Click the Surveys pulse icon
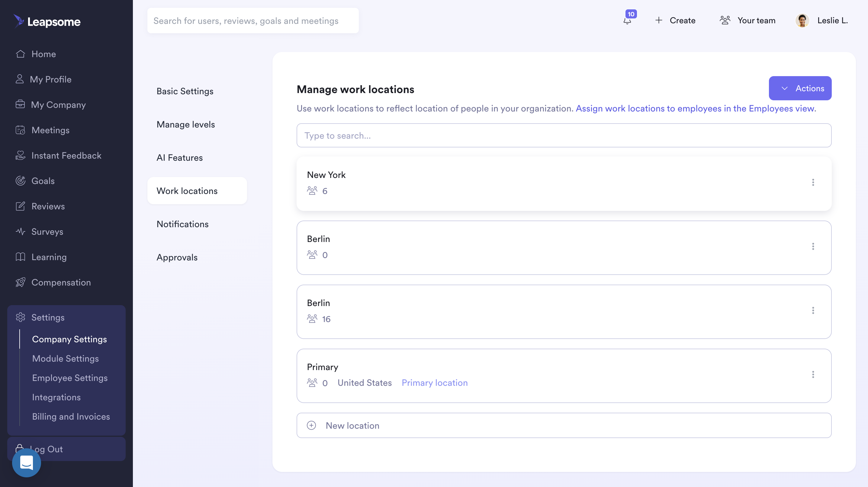 coord(21,231)
